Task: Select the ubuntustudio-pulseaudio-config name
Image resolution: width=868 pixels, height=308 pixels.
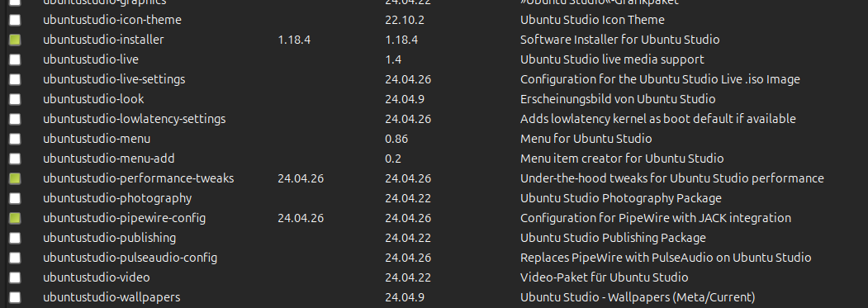Action: click(130, 258)
